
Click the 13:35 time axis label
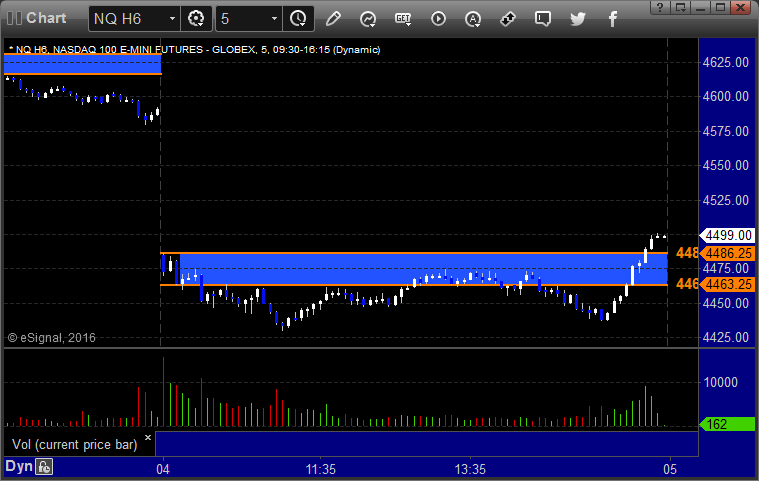click(470, 469)
